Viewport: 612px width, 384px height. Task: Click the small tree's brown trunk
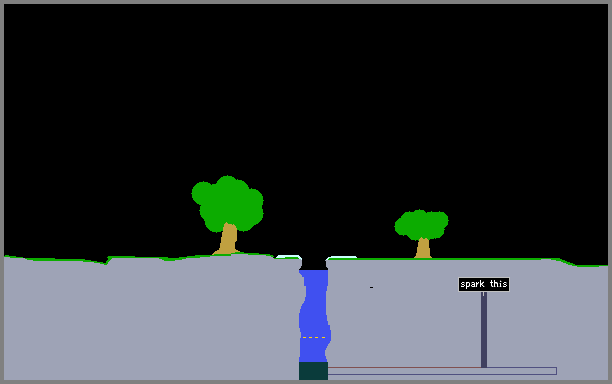tap(423, 248)
